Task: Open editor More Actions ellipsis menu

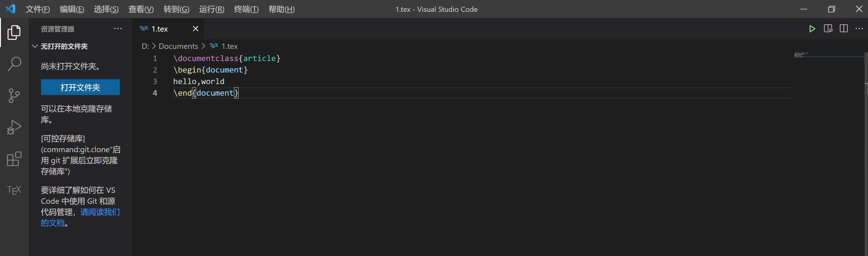Action: (859, 29)
